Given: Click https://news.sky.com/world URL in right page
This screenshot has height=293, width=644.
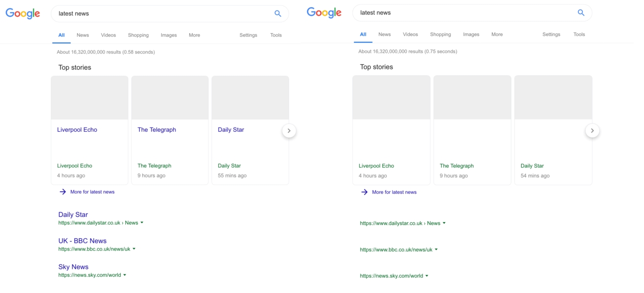Looking at the screenshot, I should [x=392, y=276].
